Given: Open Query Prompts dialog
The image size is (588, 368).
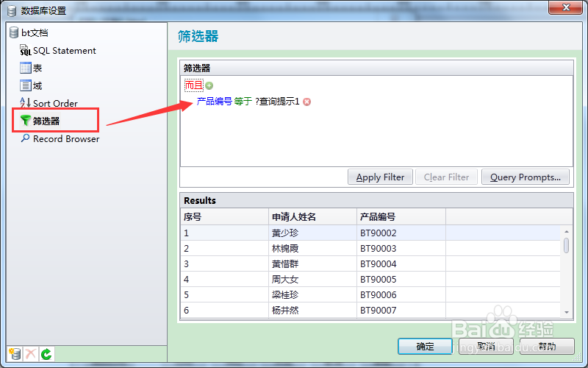Looking at the screenshot, I should coord(526,177).
